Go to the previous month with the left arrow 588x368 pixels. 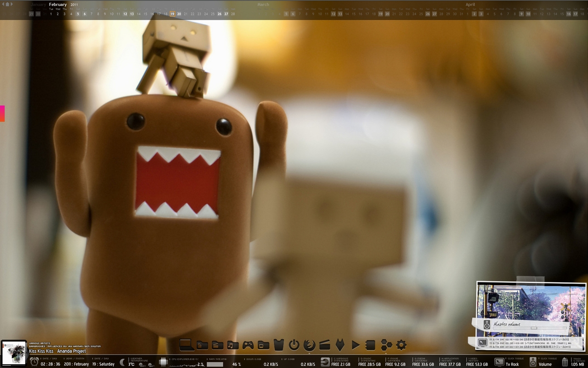(2, 4)
